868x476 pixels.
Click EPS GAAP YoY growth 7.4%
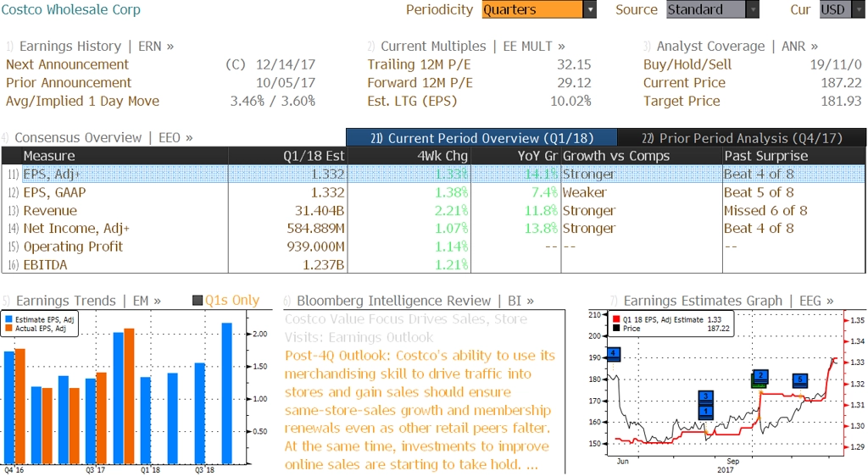pos(543,192)
